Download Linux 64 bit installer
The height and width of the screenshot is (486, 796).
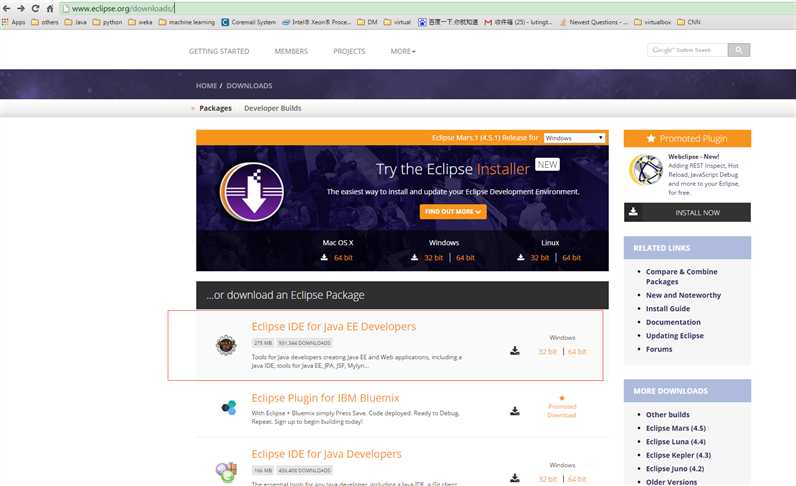[572, 257]
